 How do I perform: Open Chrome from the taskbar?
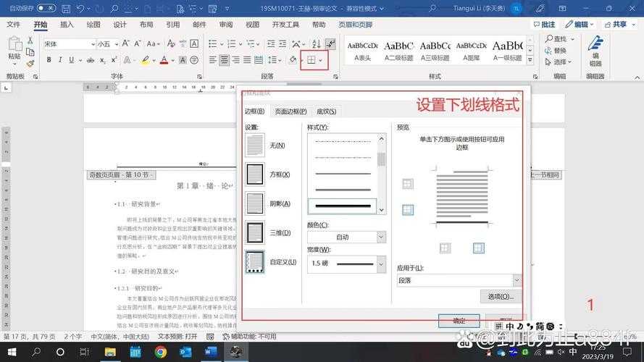click(161, 352)
